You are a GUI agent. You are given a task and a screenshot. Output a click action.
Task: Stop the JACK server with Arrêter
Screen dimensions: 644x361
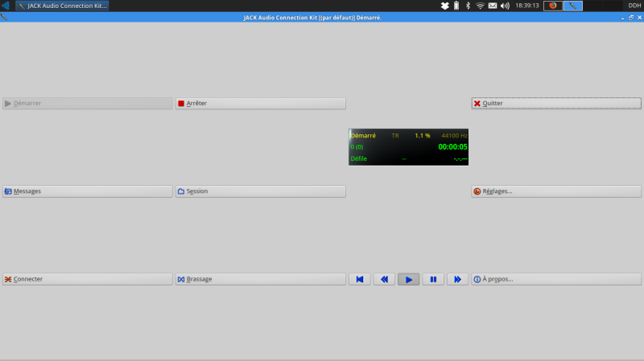point(260,104)
